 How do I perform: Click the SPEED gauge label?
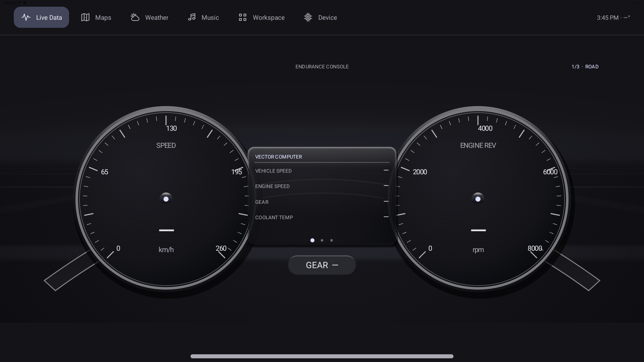[166, 145]
